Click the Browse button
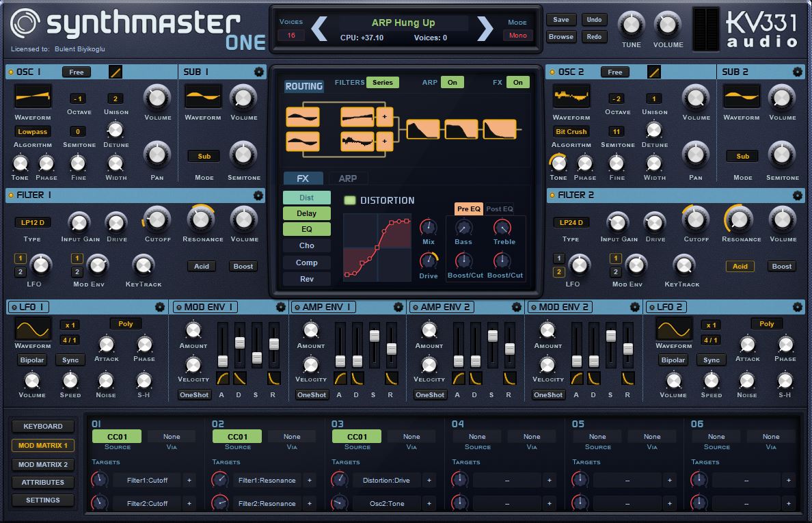 pyautogui.click(x=560, y=36)
